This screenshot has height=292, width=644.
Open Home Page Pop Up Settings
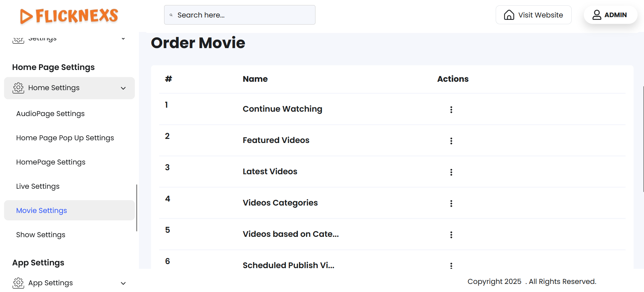(65, 138)
